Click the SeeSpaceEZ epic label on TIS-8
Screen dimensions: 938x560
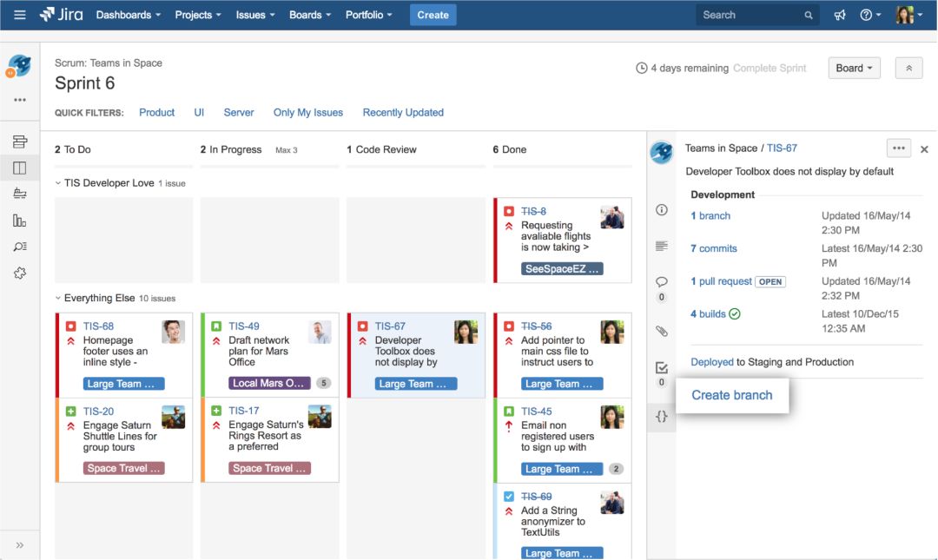pos(562,269)
